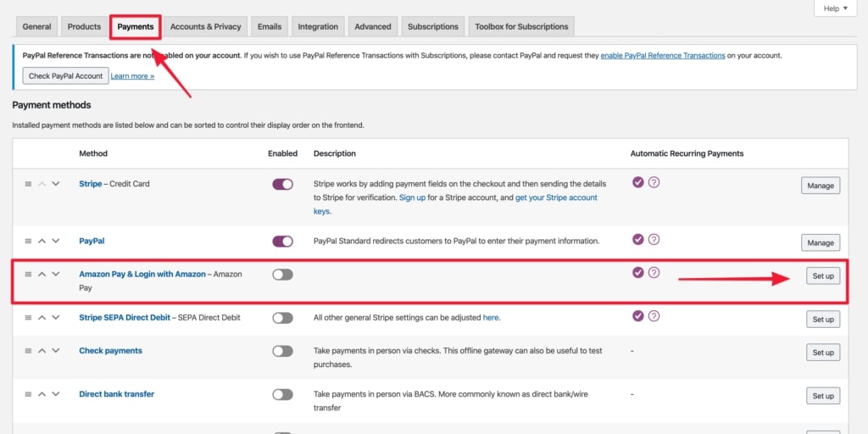868x434 pixels.
Task: Select the Payments tab
Action: [x=136, y=26]
